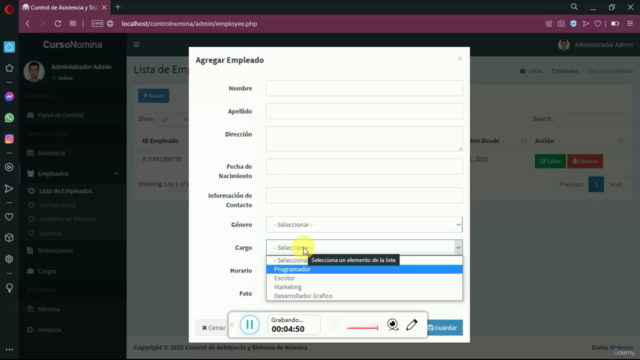Screen dimensions: 640x360
Task: Click the sidebar cube extensions icon
Action: (9, 238)
